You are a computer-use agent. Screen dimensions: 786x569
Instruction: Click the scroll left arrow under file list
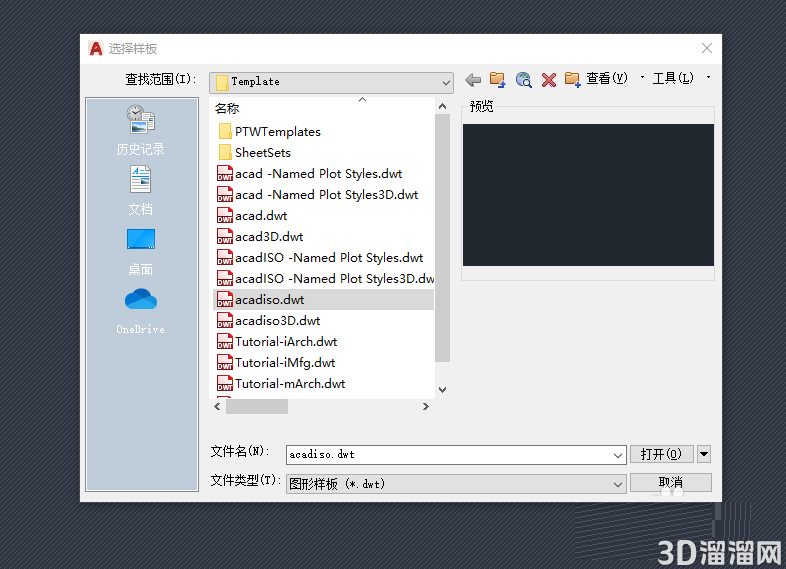tap(217, 407)
